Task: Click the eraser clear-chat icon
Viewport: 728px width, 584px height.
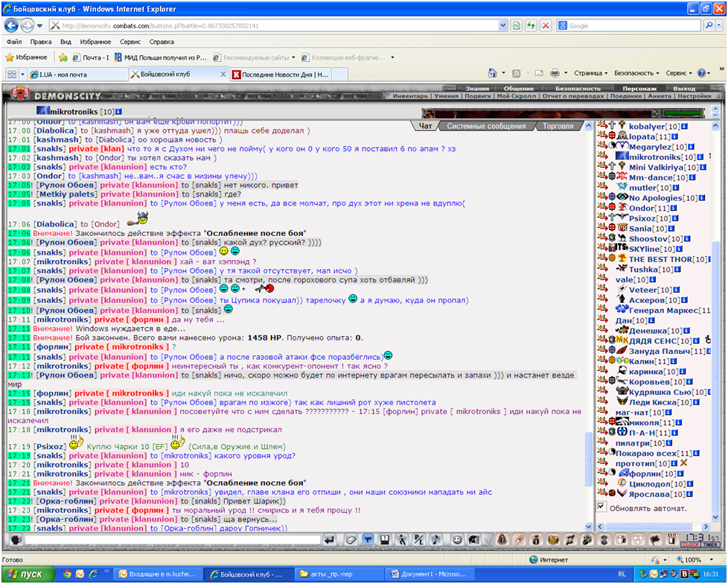Action: (x=351, y=539)
